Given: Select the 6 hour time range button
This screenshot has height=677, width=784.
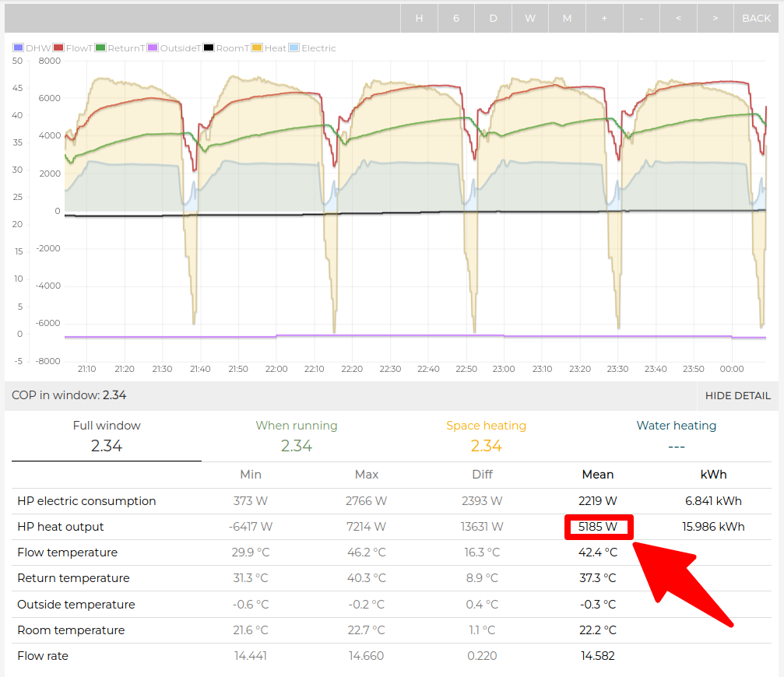Looking at the screenshot, I should pyautogui.click(x=456, y=19).
